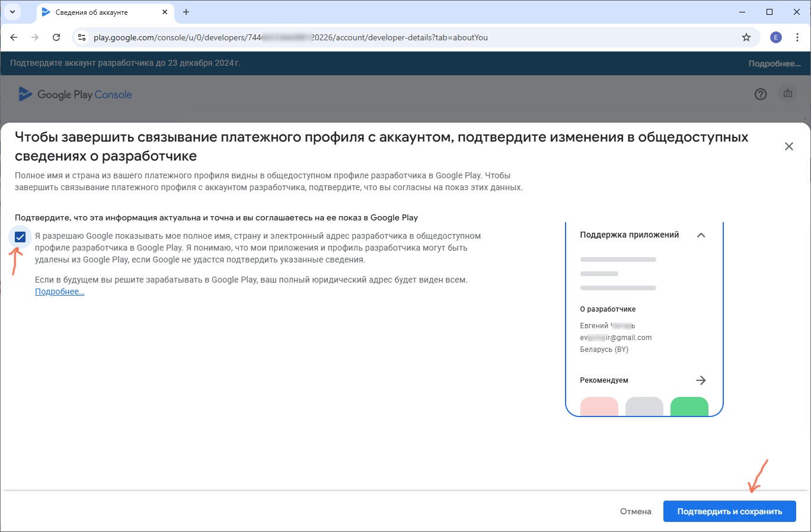Bookmark this page with the star icon
This screenshot has height=532, width=811.
pyautogui.click(x=746, y=37)
